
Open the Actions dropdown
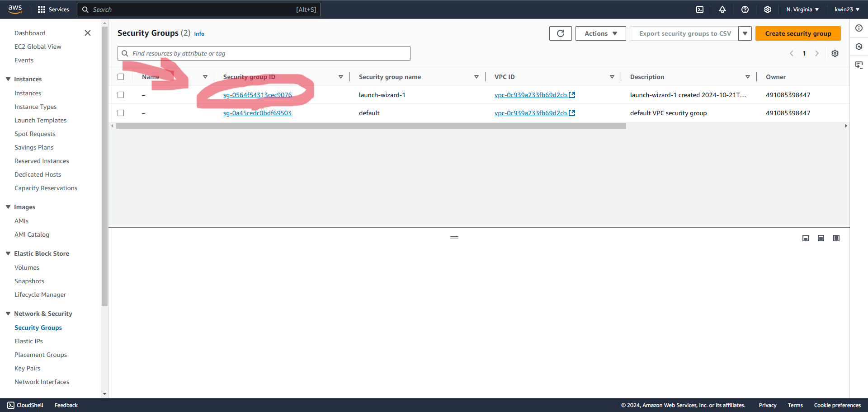click(x=601, y=33)
